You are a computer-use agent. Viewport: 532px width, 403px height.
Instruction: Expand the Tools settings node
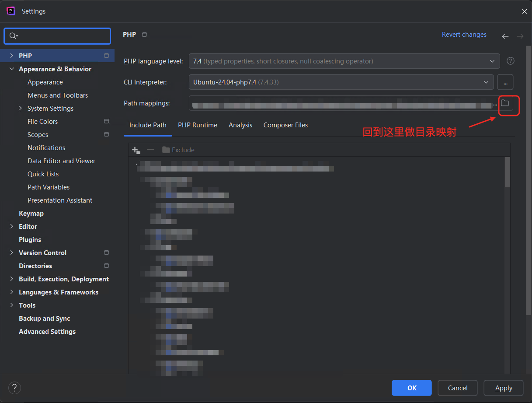pyautogui.click(x=12, y=305)
